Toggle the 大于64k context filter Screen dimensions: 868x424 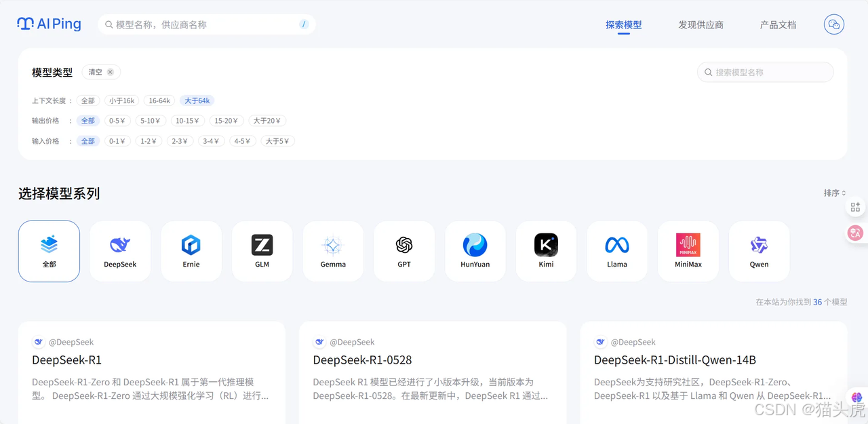point(197,100)
